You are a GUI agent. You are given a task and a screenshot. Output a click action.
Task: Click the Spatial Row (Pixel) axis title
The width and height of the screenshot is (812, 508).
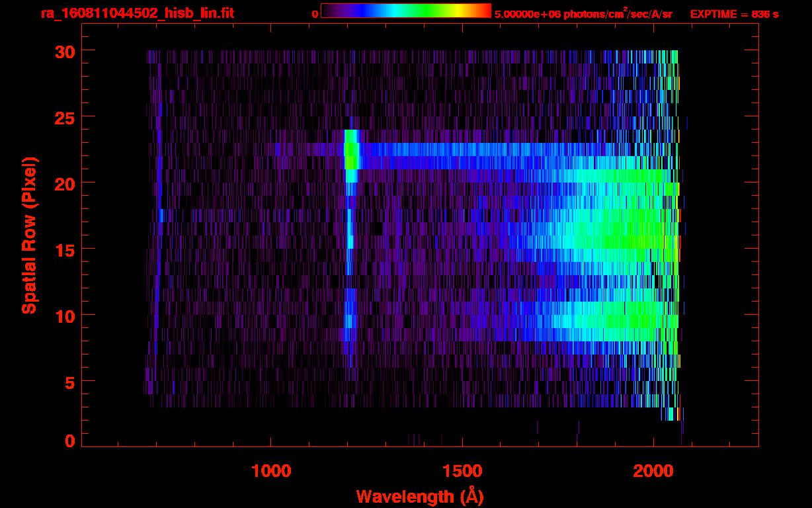[x=29, y=235]
